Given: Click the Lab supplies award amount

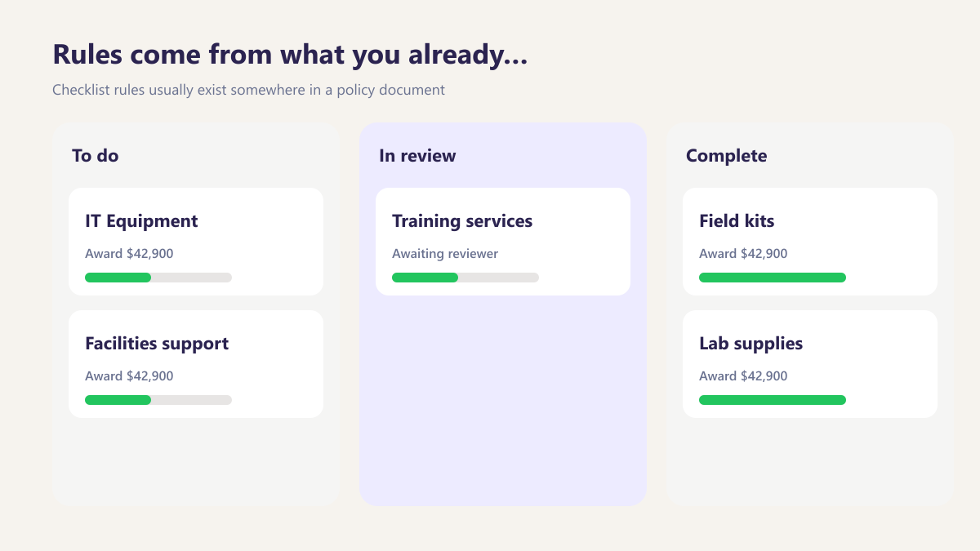Looking at the screenshot, I should pyautogui.click(x=743, y=376).
